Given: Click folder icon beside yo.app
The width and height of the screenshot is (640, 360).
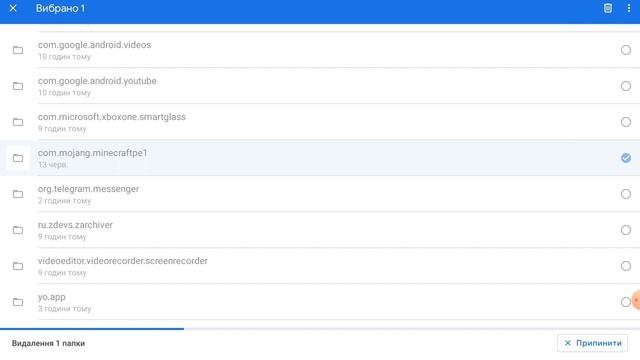Looking at the screenshot, I should [18, 302].
